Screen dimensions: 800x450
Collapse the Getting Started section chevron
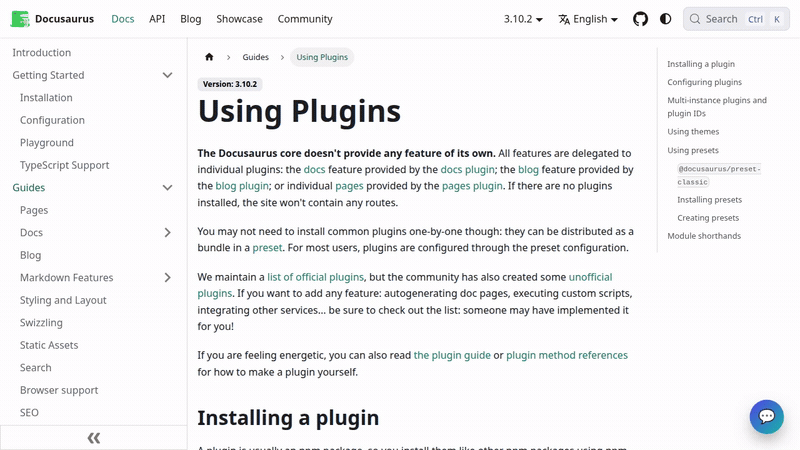pos(167,75)
